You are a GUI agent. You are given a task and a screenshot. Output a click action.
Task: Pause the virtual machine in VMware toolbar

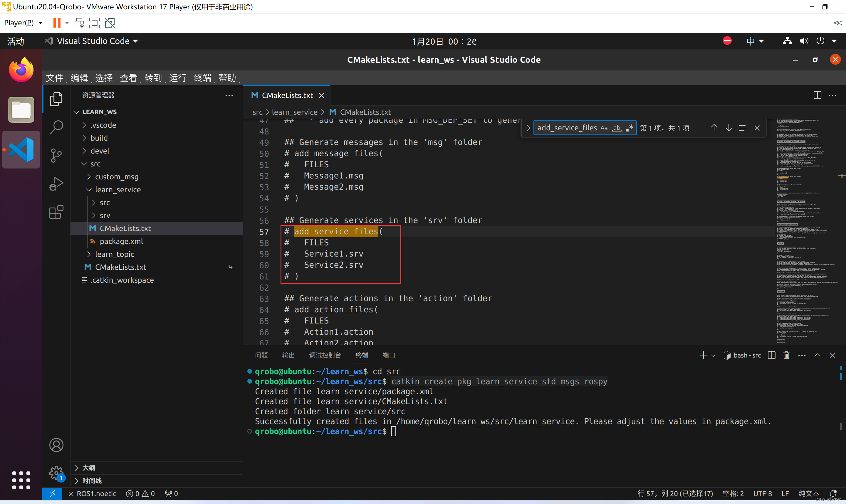pos(57,23)
